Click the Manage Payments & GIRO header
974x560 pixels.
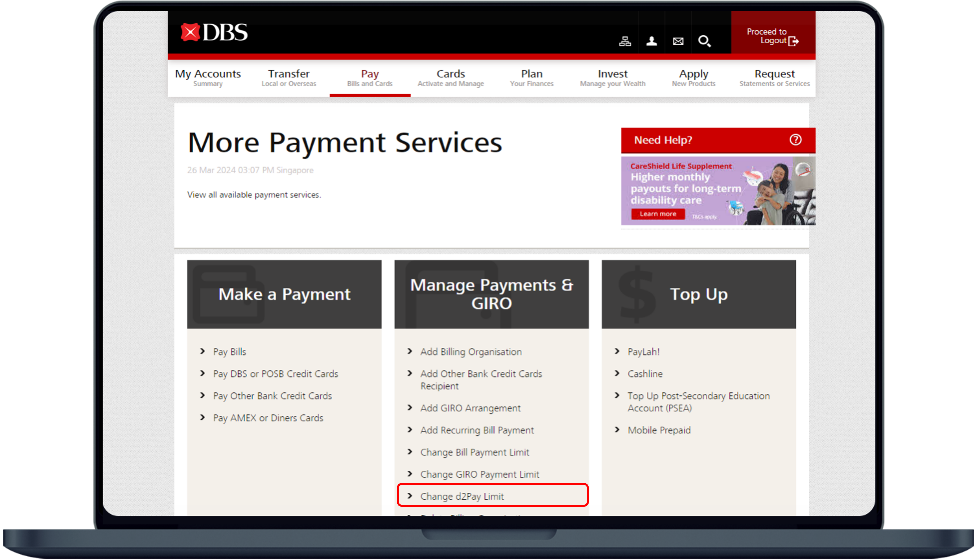[x=491, y=294]
